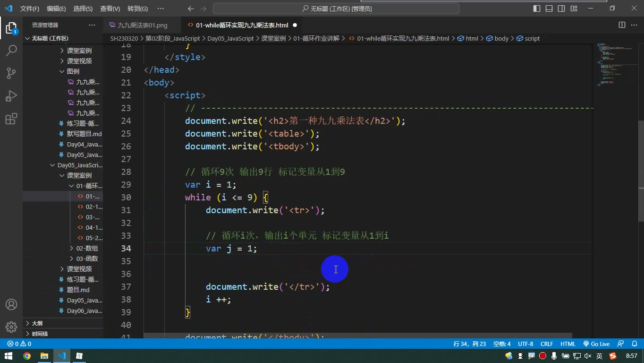Screen dimensions: 644x363
Task: Open Explorer panel more actions ellipsis
Action: (x=92, y=25)
